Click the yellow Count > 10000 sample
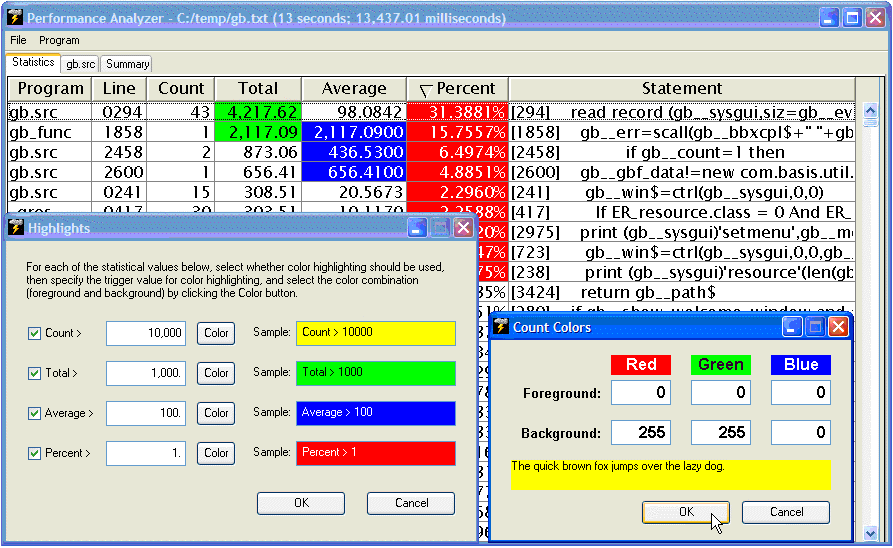The width and height of the screenshot is (893, 548). point(376,333)
